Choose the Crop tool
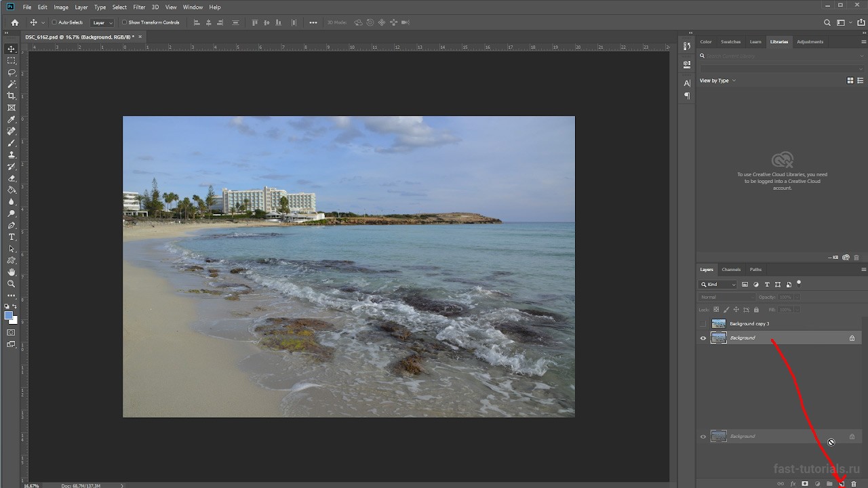 12,96
